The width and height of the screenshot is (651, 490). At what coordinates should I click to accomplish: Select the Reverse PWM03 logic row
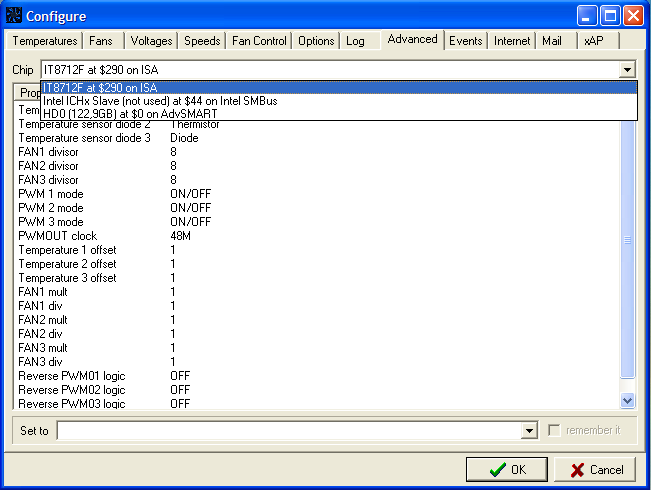(318, 403)
